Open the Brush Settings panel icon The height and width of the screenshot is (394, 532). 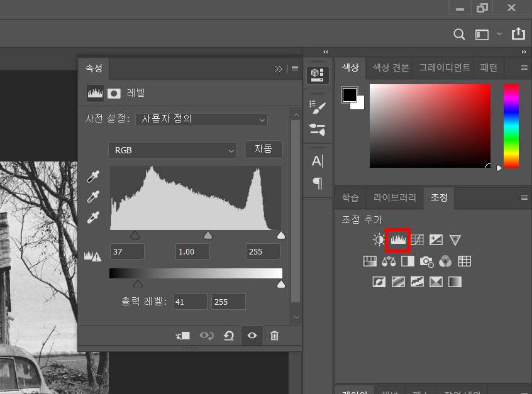(x=318, y=107)
